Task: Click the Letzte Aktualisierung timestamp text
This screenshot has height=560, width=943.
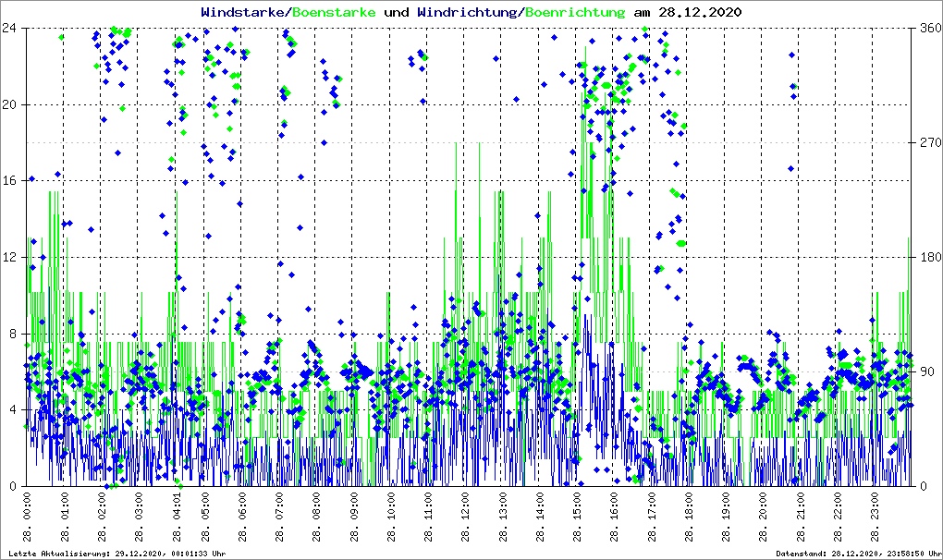Action: 114,554
